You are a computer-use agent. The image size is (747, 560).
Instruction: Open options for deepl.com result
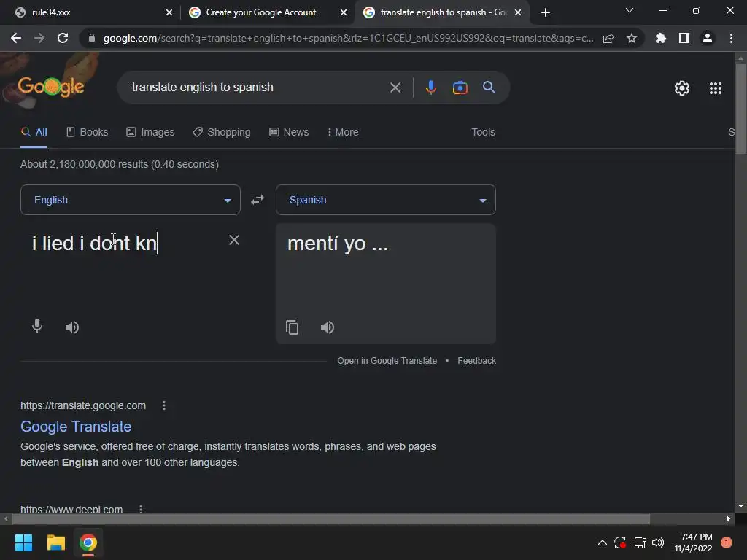[141, 509]
